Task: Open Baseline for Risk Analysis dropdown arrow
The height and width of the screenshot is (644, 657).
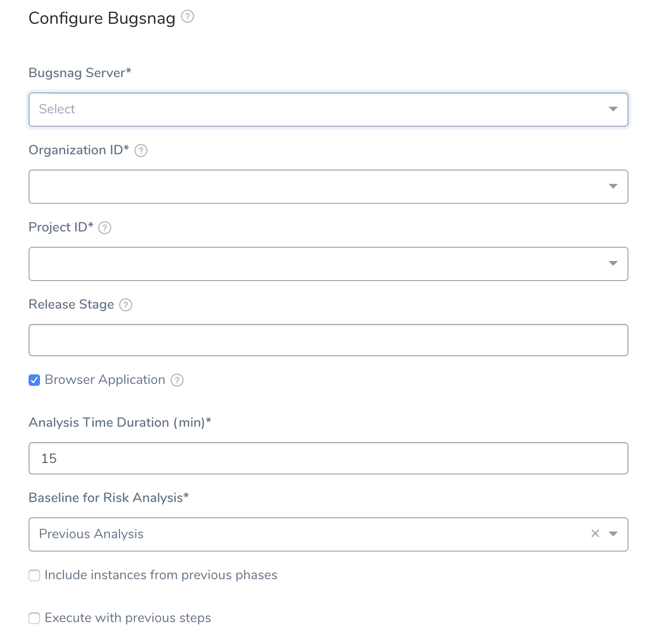Action: tap(613, 534)
